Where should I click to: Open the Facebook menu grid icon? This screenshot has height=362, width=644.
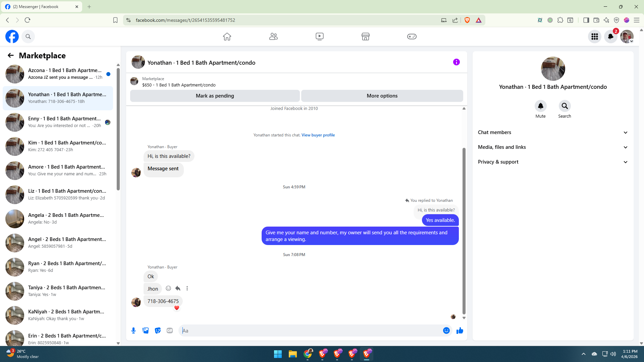(x=595, y=37)
